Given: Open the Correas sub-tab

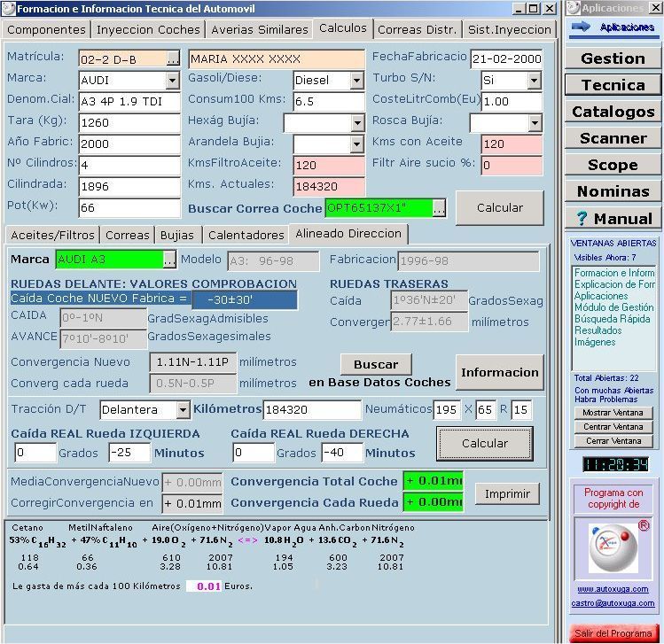Looking at the screenshot, I should coord(128,235).
